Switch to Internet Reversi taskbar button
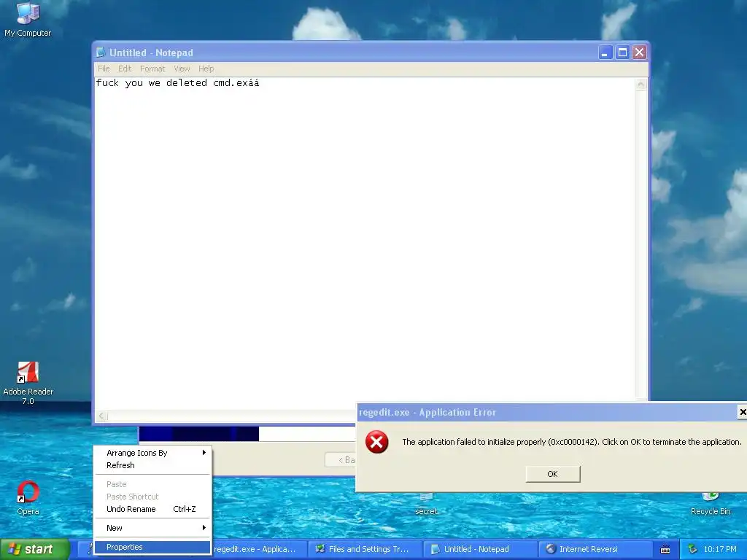 [595, 549]
